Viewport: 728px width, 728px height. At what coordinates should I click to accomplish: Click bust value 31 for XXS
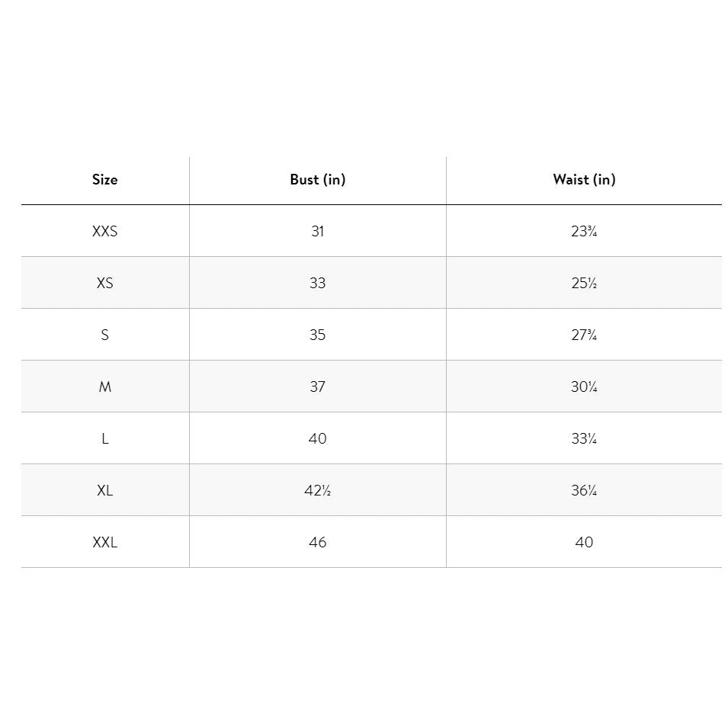click(317, 231)
